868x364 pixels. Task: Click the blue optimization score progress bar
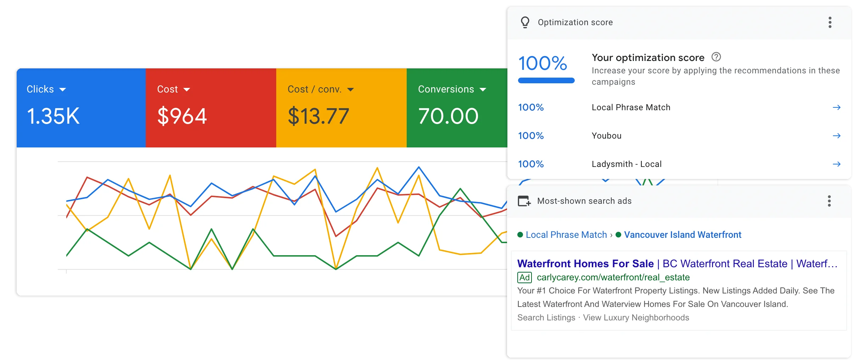tap(546, 81)
